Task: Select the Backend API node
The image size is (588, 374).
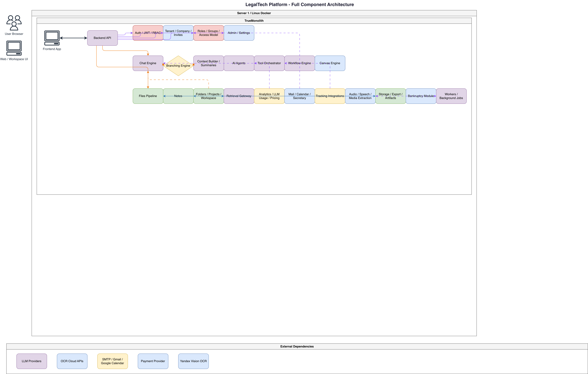Action: click(102, 38)
